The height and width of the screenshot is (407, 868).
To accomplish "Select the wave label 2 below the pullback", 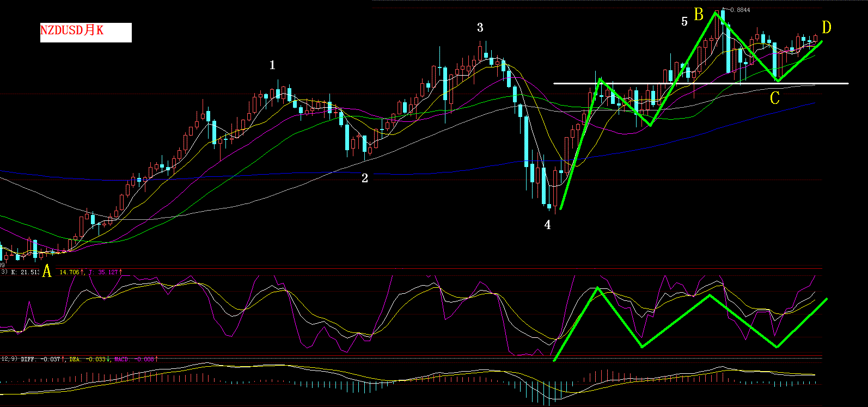I will (365, 178).
